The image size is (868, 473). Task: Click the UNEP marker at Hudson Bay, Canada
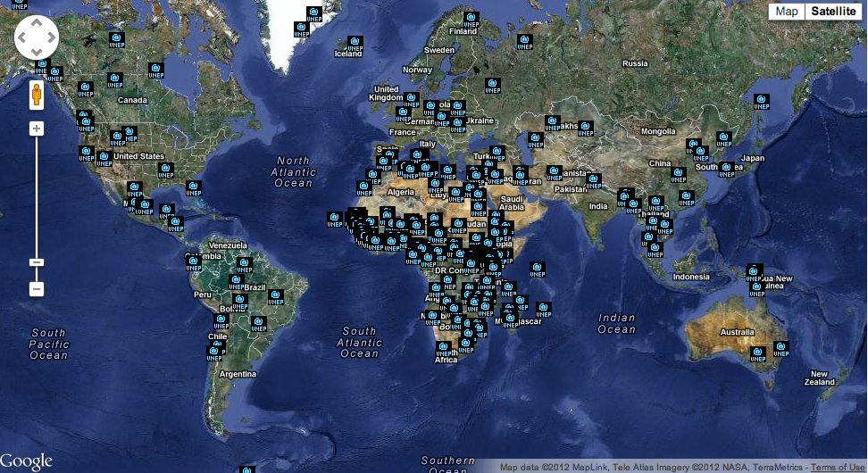pos(154,70)
